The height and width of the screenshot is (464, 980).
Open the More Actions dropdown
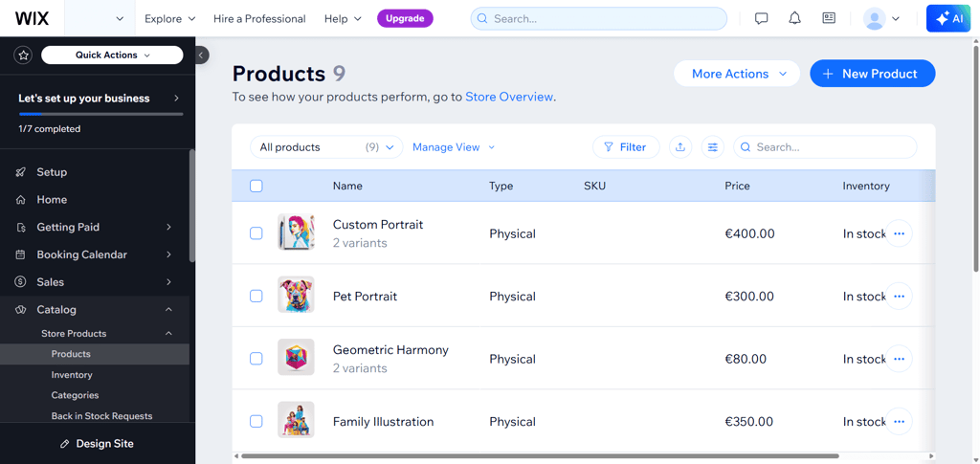point(737,74)
